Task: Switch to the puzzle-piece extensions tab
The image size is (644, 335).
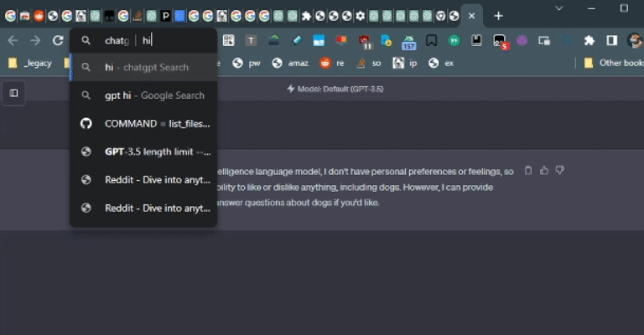Action: coord(306,16)
